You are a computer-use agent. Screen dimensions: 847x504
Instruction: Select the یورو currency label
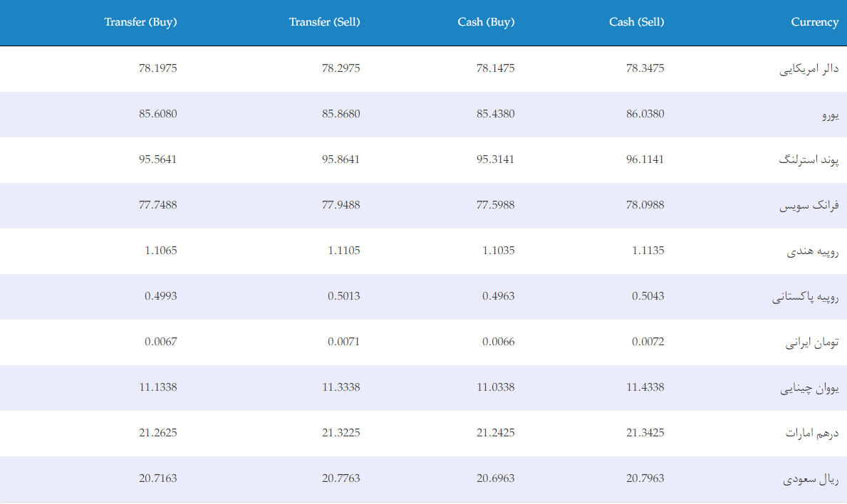tap(830, 115)
